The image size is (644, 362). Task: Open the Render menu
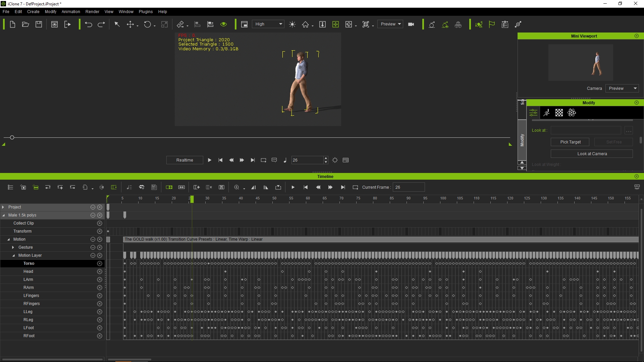pyautogui.click(x=92, y=12)
